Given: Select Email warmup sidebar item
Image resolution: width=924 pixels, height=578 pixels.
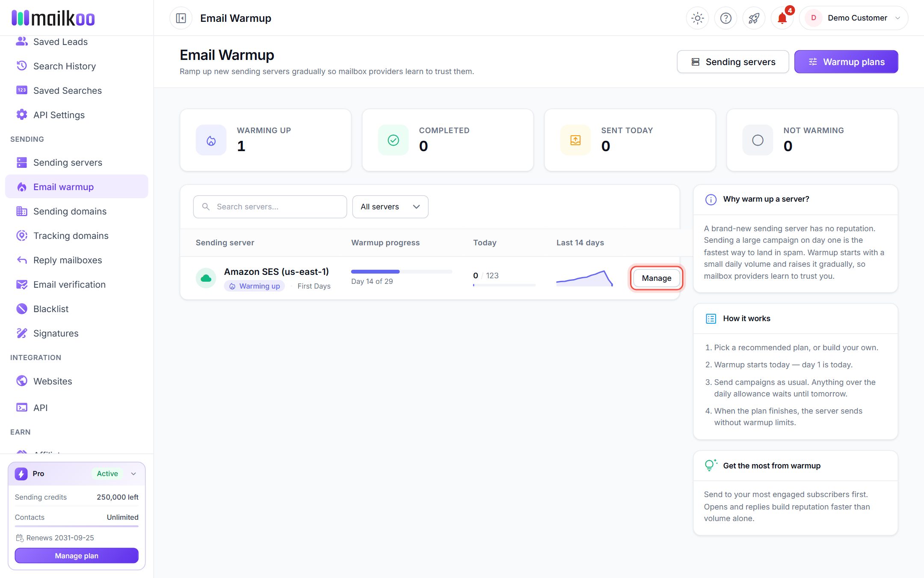Looking at the screenshot, I should pyautogui.click(x=77, y=187).
